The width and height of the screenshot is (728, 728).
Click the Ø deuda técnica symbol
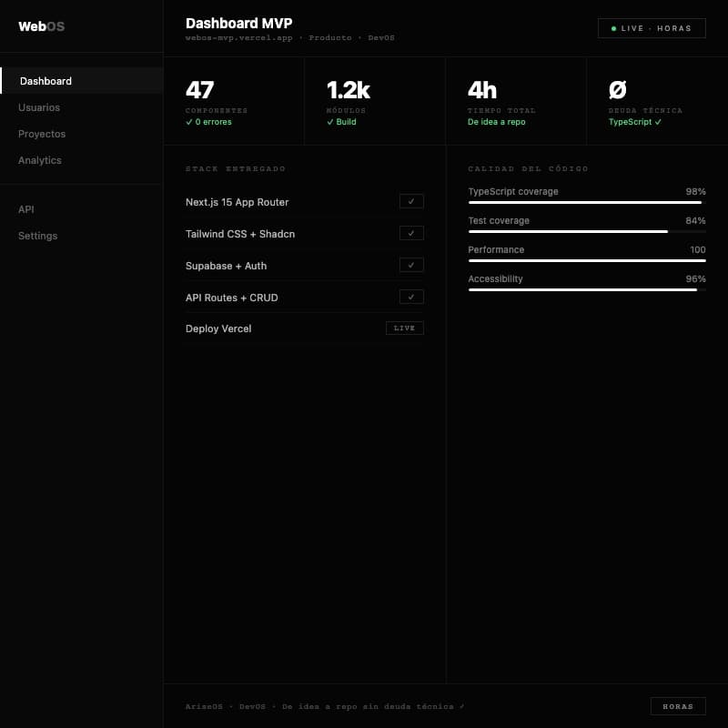(x=618, y=89)
